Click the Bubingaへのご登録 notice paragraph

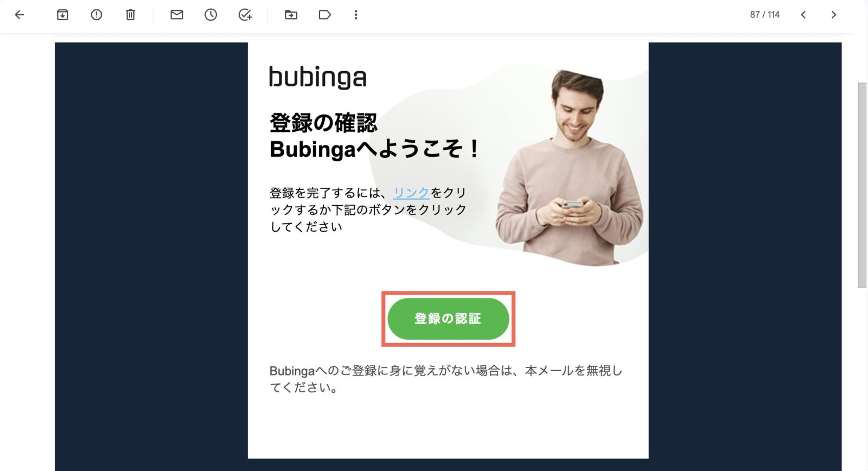(446, 379)
